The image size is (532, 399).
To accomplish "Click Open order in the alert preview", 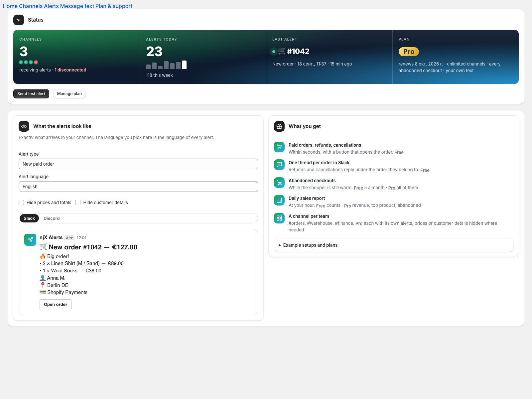I will point(56,305).
